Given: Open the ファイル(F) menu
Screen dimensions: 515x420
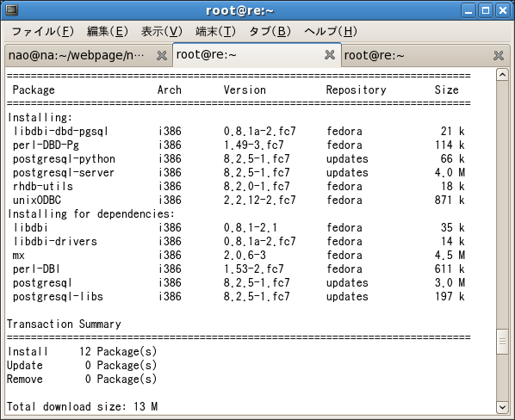Looking at the screenshot, I should pyautogui.click(x=43, y=32).
